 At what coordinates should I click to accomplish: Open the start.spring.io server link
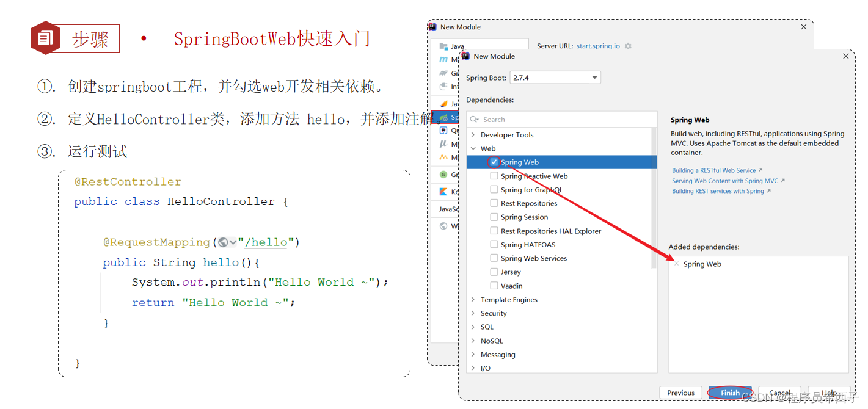[597, 46]
